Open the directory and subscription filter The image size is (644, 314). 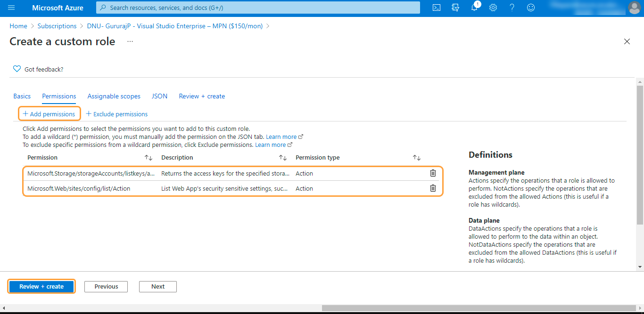click(x=455, y=8)
